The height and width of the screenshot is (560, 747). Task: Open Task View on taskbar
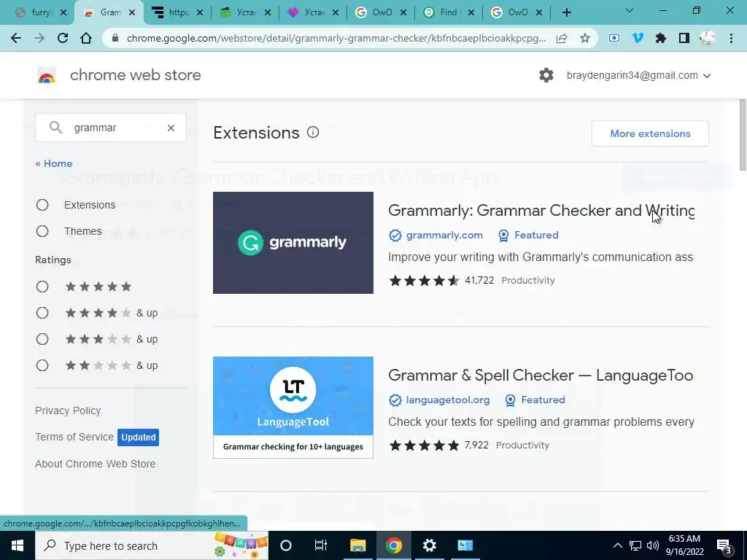click(321, 545)
